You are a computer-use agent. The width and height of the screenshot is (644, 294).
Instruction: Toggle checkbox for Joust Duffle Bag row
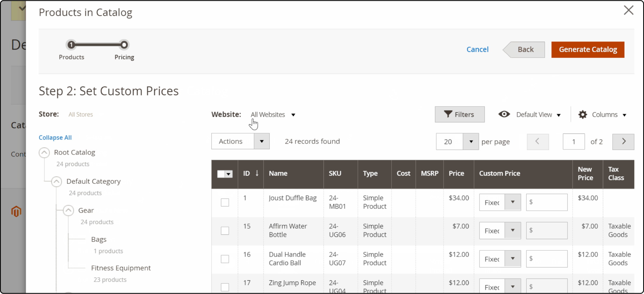tap(225, 202)
